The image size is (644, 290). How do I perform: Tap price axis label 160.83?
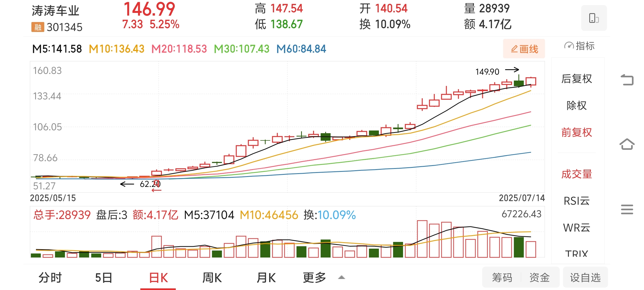(47, 71)
